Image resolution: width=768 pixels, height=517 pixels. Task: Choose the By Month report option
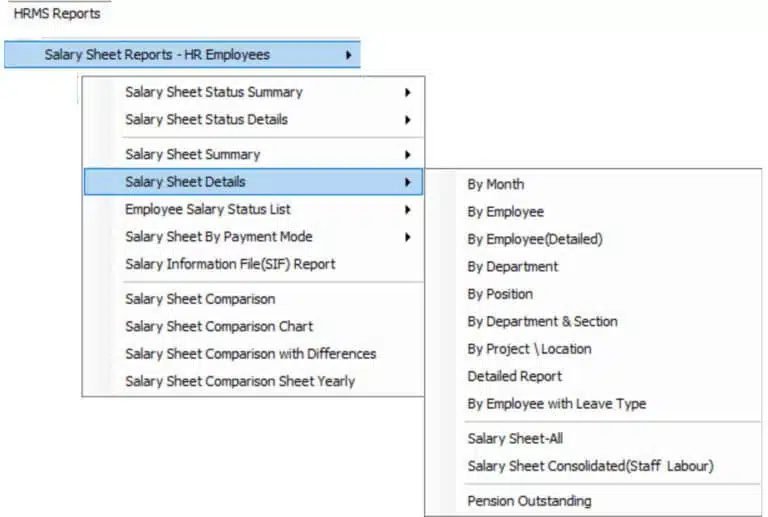pos(495,184)
